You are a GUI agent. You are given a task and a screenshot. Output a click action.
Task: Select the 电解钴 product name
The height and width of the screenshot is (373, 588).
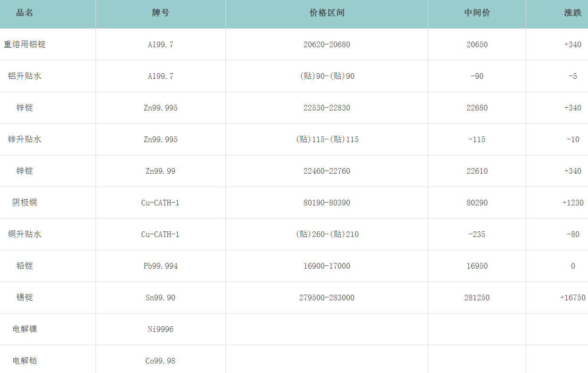coord(25,361)
